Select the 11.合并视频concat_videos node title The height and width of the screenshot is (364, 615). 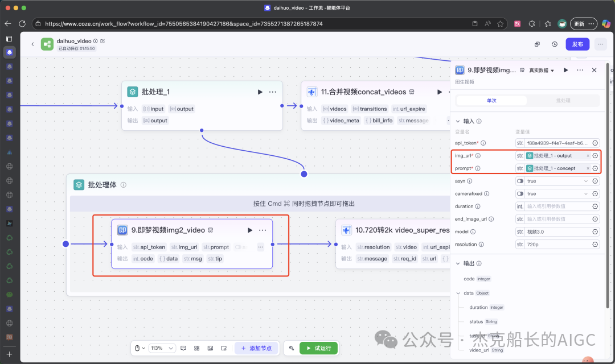point(363,92)
